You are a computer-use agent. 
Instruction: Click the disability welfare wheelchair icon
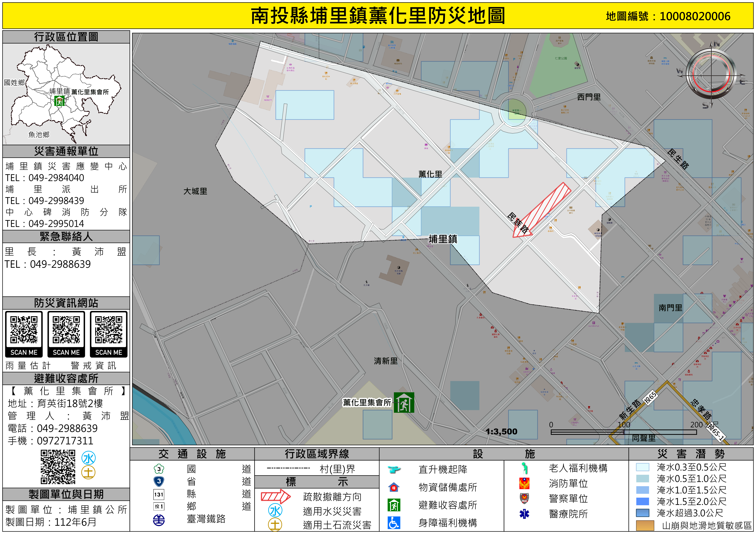pos(394,523)
